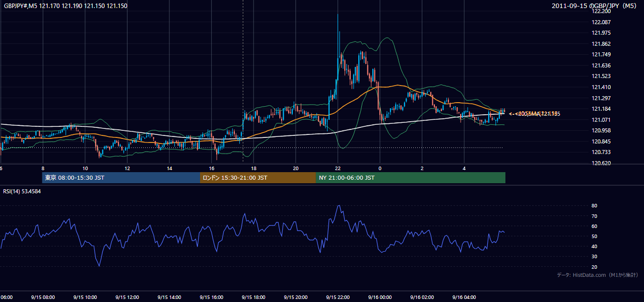Click the 120.845 price axis label
This screenshot has width=644, height=302.
(600, 141)
